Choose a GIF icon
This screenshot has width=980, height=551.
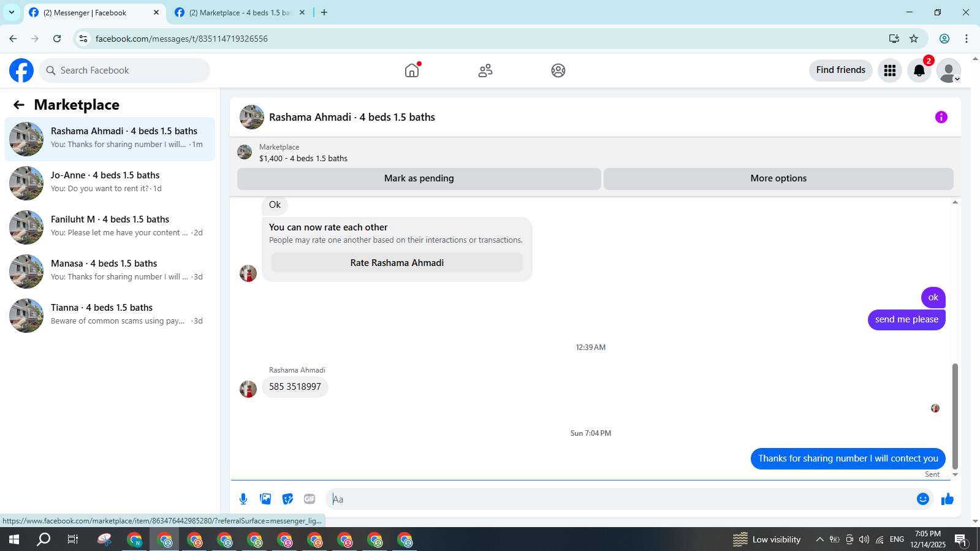coord(310,499)
